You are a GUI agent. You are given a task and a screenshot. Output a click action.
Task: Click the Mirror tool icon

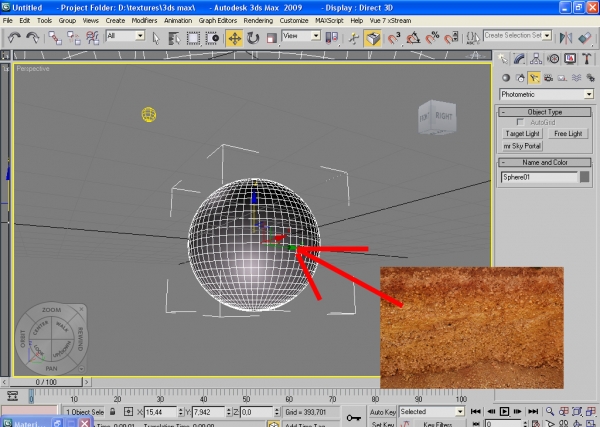tap(566, 38)
